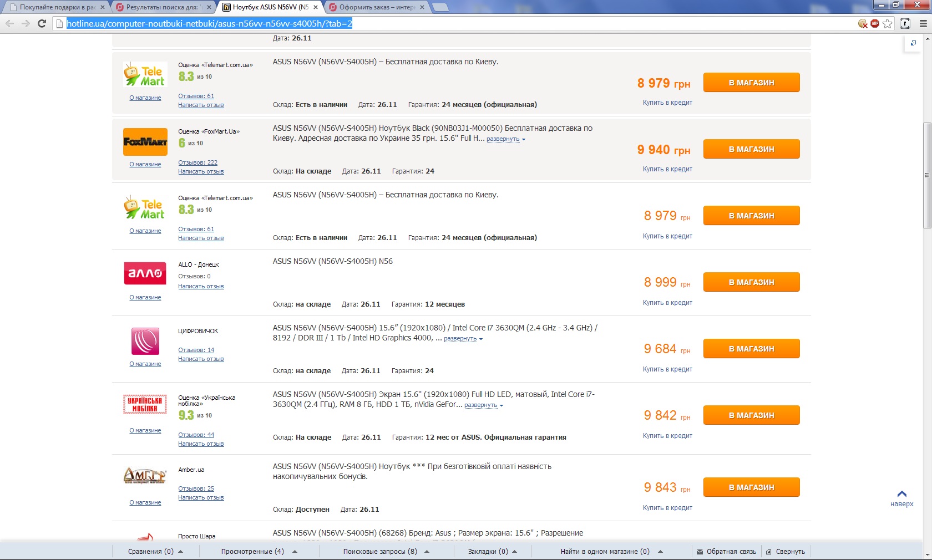
Task: Open the Adblock Plus (ABP) icon
Action: point(875,23)
